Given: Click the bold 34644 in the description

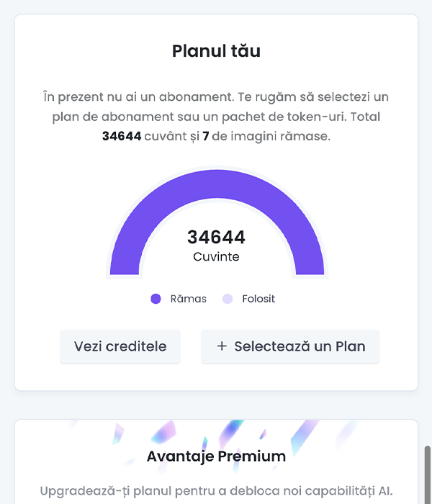Looking at the screenshot, I should pyautogui.click(x=122, y=136).
